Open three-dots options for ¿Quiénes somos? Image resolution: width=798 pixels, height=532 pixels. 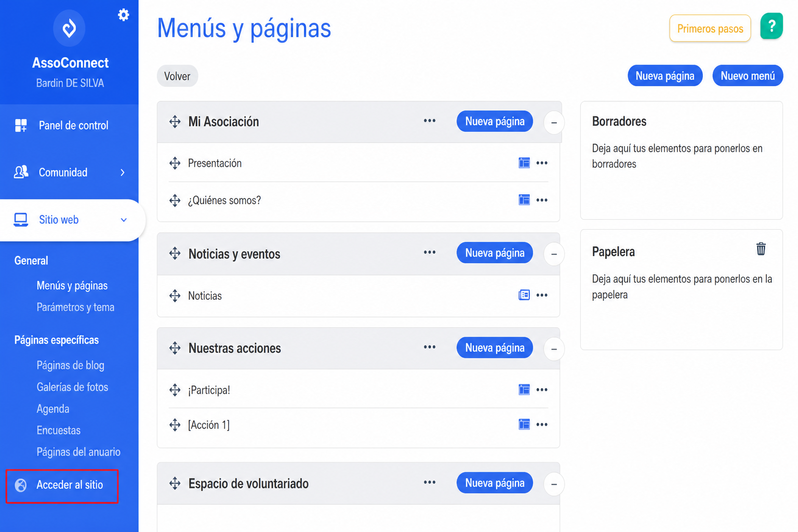click(542, 200)
